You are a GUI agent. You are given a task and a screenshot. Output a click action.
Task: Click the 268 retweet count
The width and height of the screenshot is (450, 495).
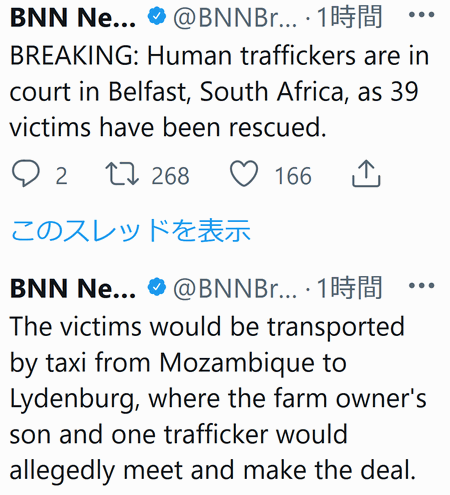click(x=170, y=176)
